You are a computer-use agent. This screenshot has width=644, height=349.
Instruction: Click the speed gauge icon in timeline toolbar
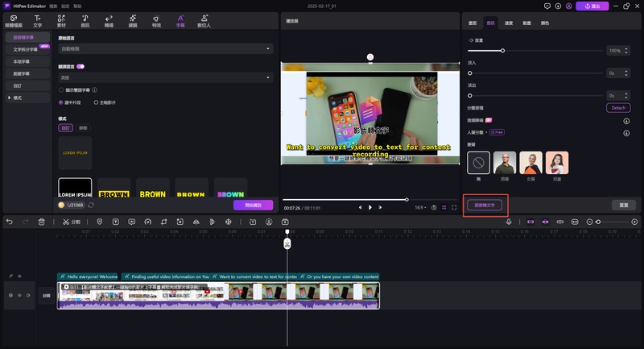tap(148, 222)
